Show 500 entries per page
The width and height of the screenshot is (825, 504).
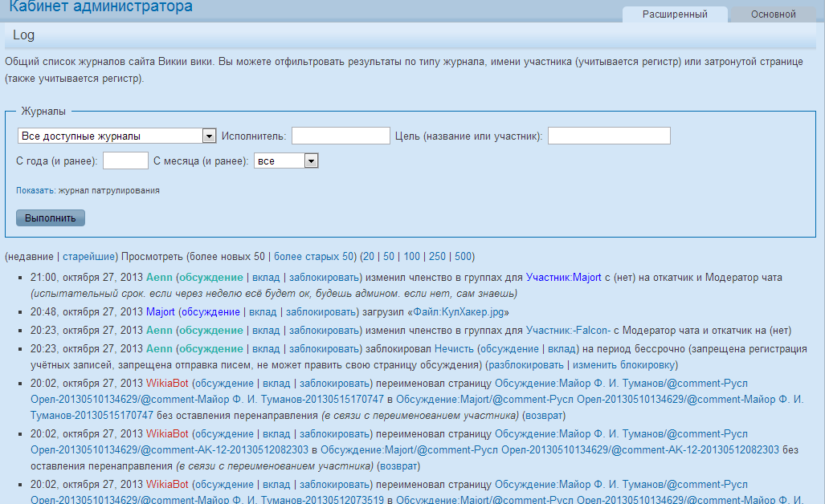click(463, 257)
